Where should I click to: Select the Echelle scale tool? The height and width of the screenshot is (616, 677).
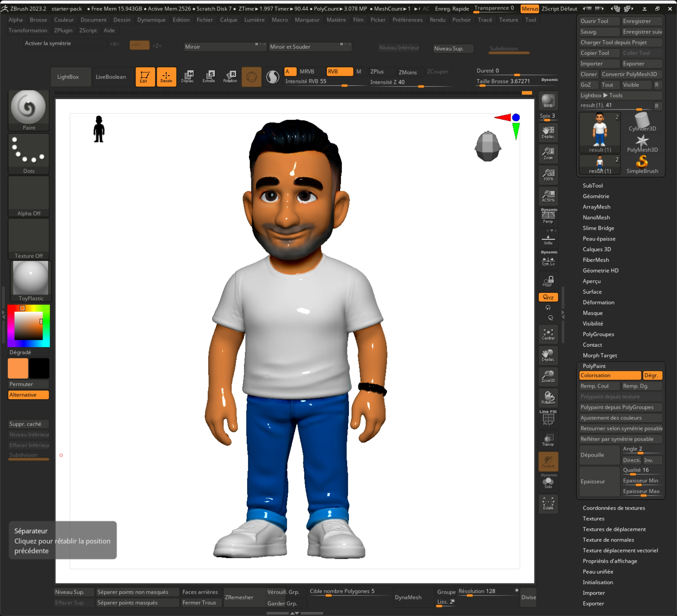208,77
